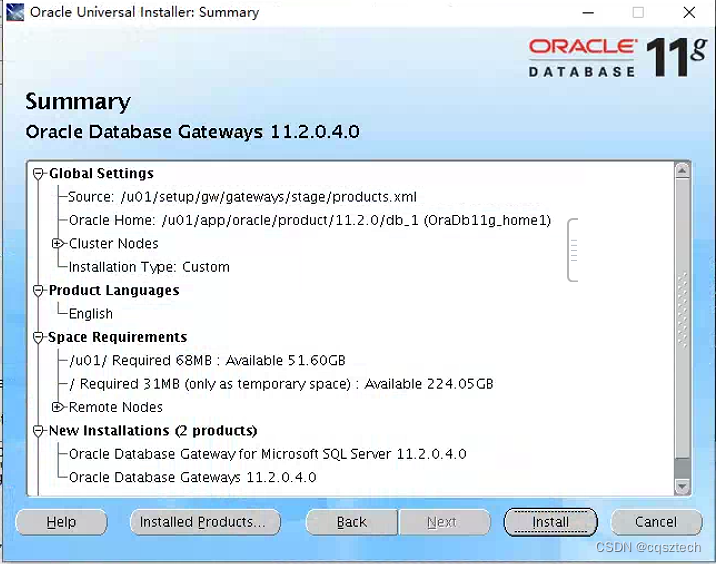This screenshot has width=716, height=564.
Task: Select the /u01/ Required 68MB row
Action: (x=207, y=360)
